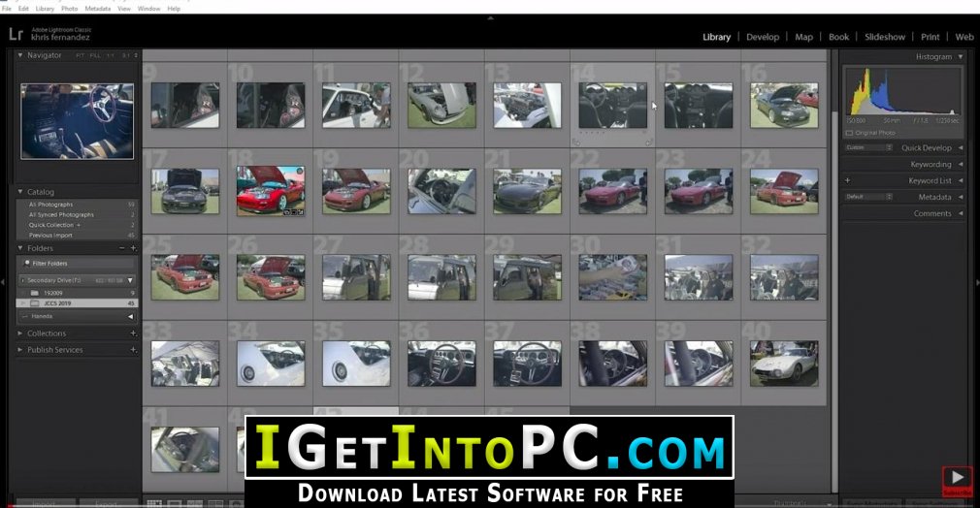Switch to the Develop module
This screenshot has height=508, width=980.
pyautogui.click(x=763, y=37)
